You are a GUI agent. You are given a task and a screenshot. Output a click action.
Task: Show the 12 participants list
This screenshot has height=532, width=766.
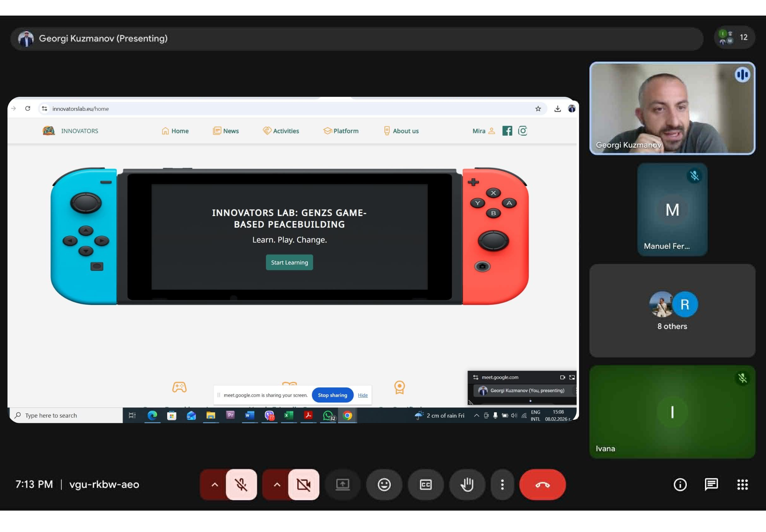pyautogui.click(x=734, y=37)
